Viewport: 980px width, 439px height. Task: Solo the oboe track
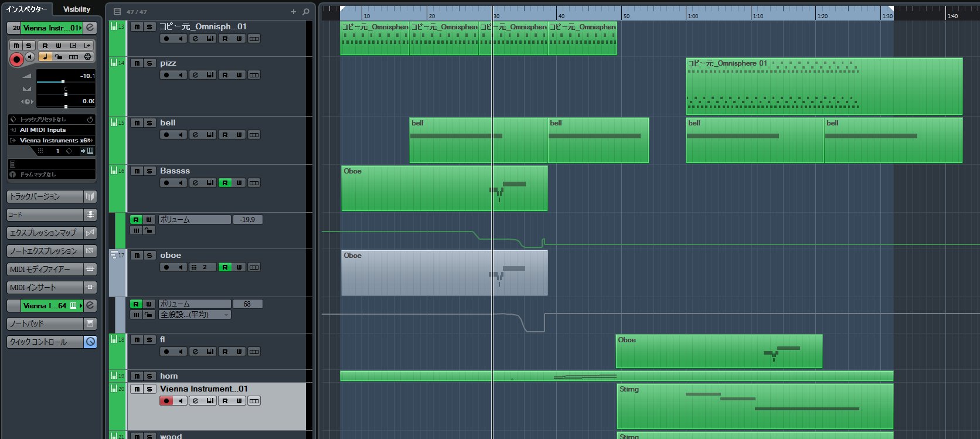pyautogui.click(x=149, y=256)
